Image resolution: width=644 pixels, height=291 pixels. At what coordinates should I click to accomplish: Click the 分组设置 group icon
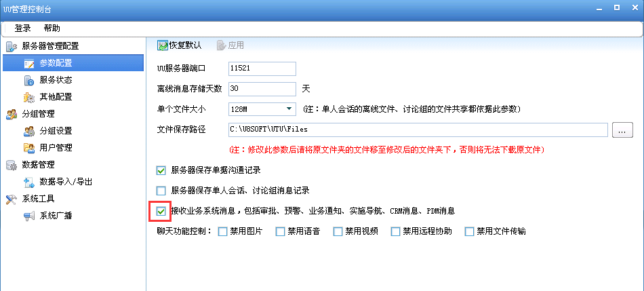click(28, 131)
